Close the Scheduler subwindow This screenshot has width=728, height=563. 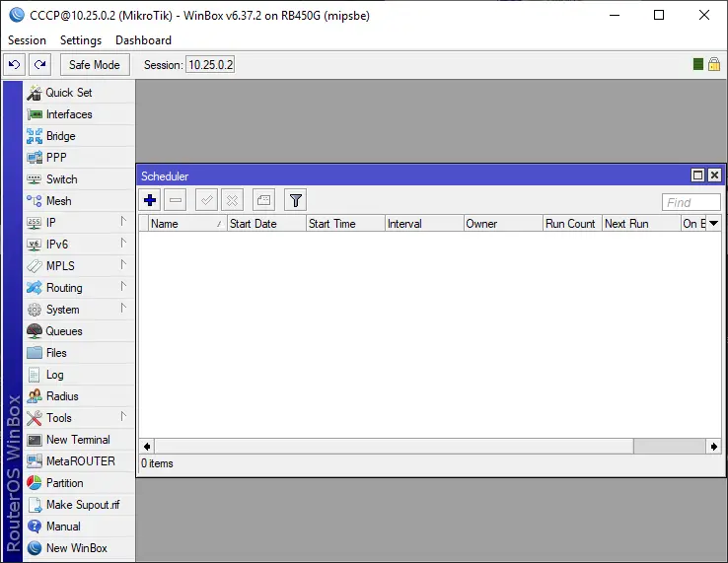(714, 175)
